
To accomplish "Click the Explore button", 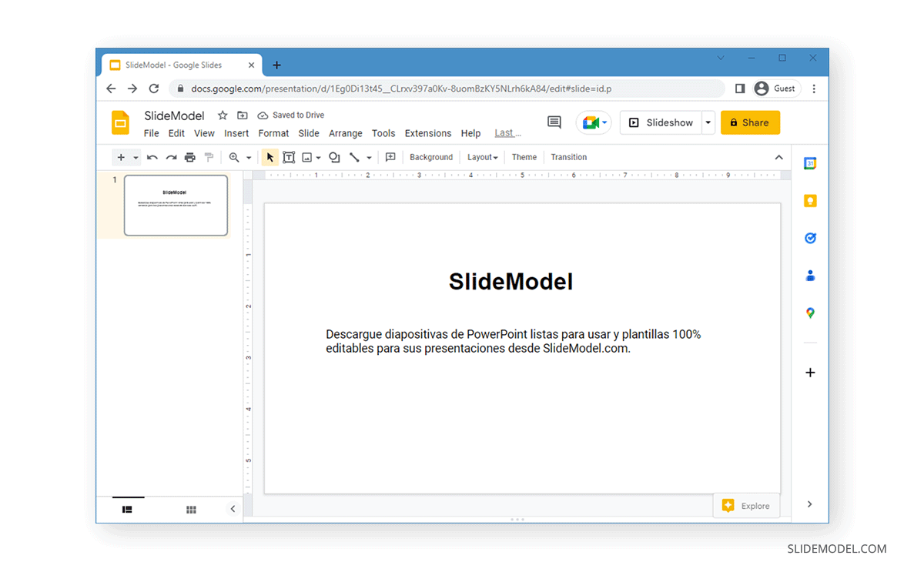I will 746,505.
